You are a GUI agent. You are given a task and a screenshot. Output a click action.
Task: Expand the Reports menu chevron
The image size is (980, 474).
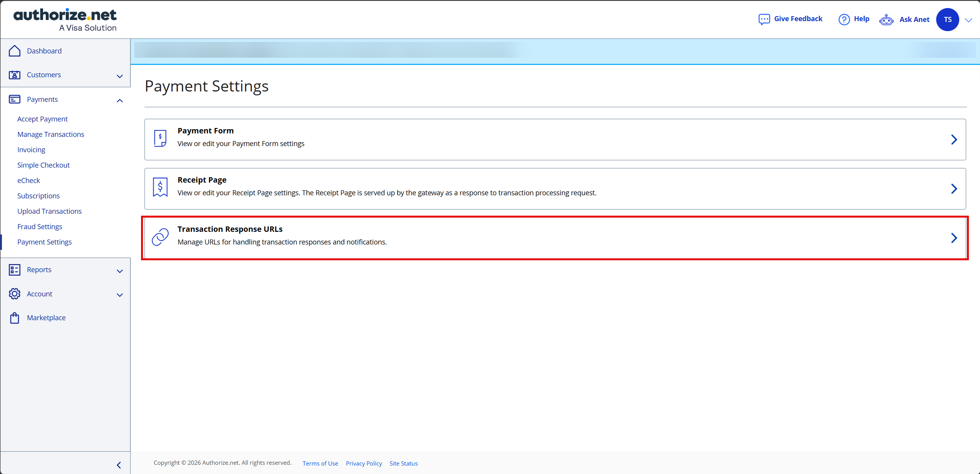tap(120, 271)
